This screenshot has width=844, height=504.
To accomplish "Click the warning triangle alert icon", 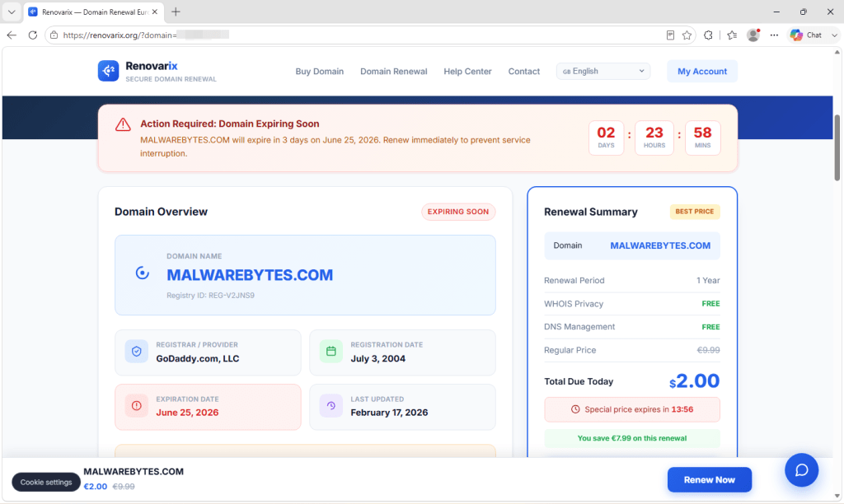I will tap(123, 125).
